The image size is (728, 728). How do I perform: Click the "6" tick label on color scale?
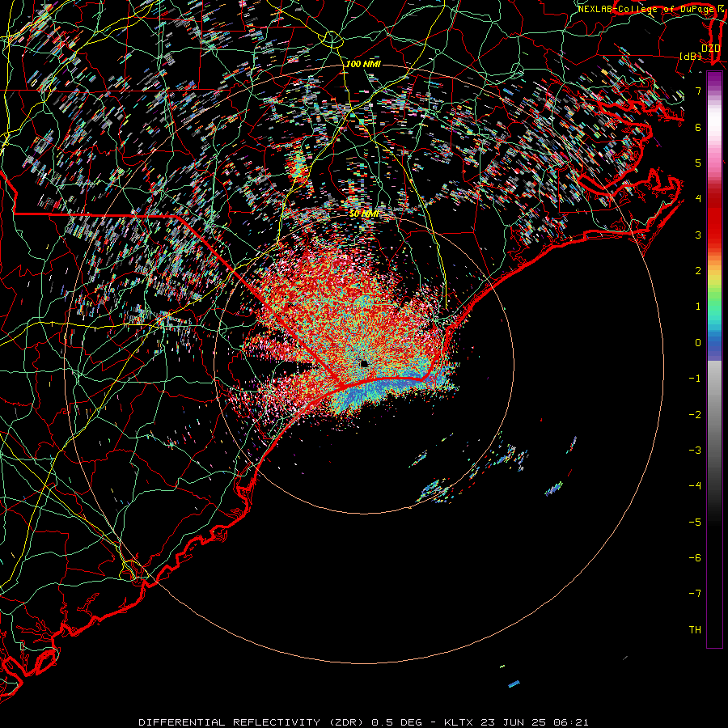tap(698, 127)
